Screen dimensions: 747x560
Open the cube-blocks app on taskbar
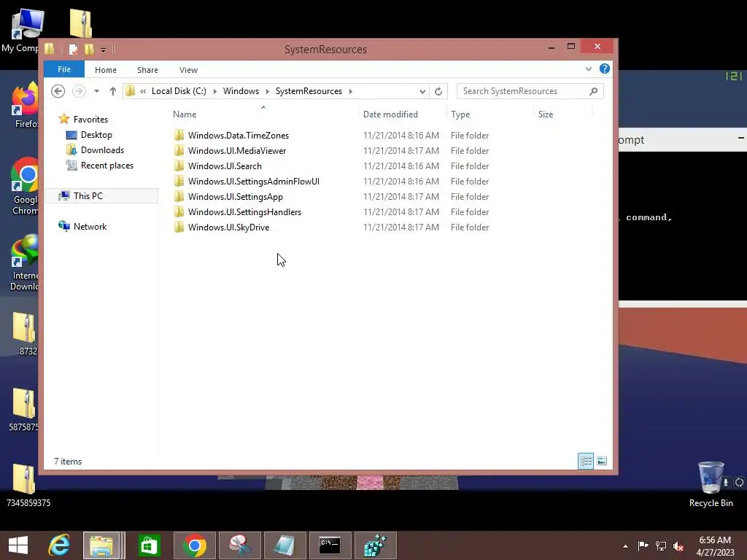tap(376, 545)
